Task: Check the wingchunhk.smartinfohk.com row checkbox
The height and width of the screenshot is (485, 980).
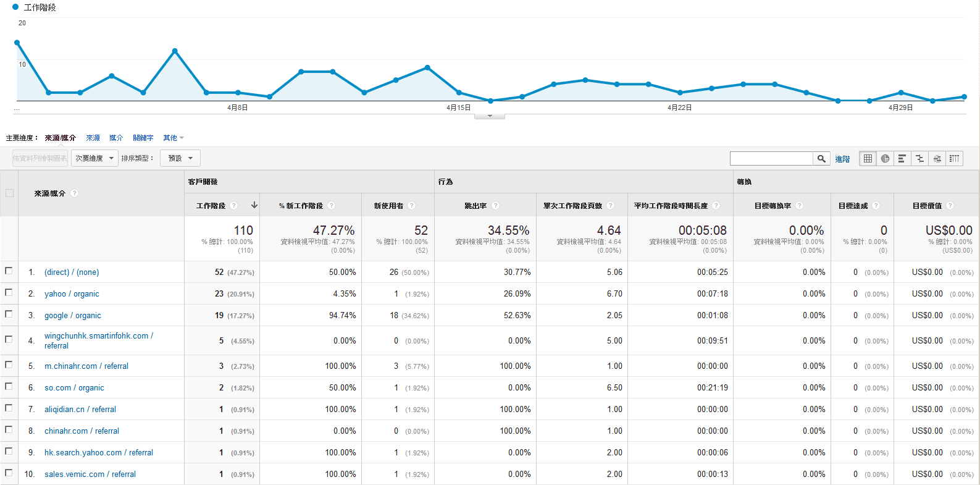Action: pos(9,339)
